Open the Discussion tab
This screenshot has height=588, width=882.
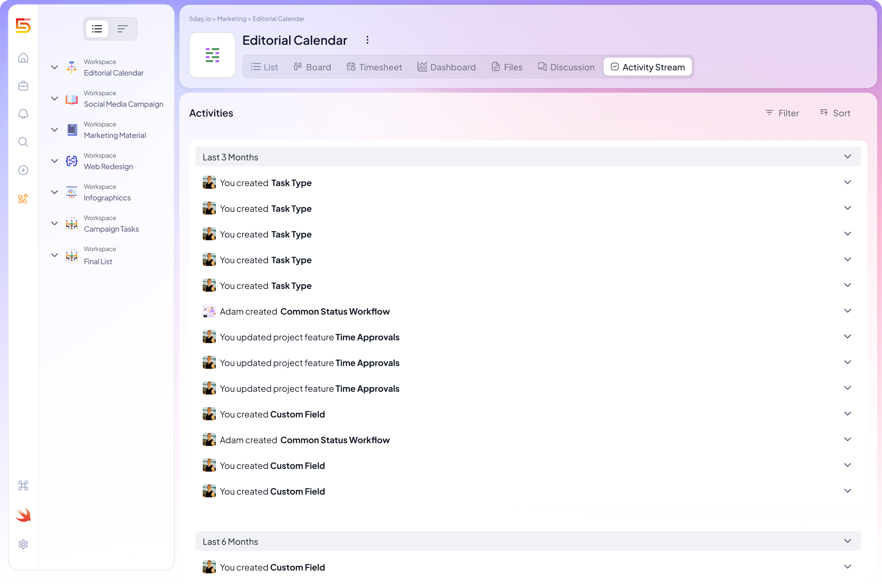pyautogui.click(x=566, y=67)
